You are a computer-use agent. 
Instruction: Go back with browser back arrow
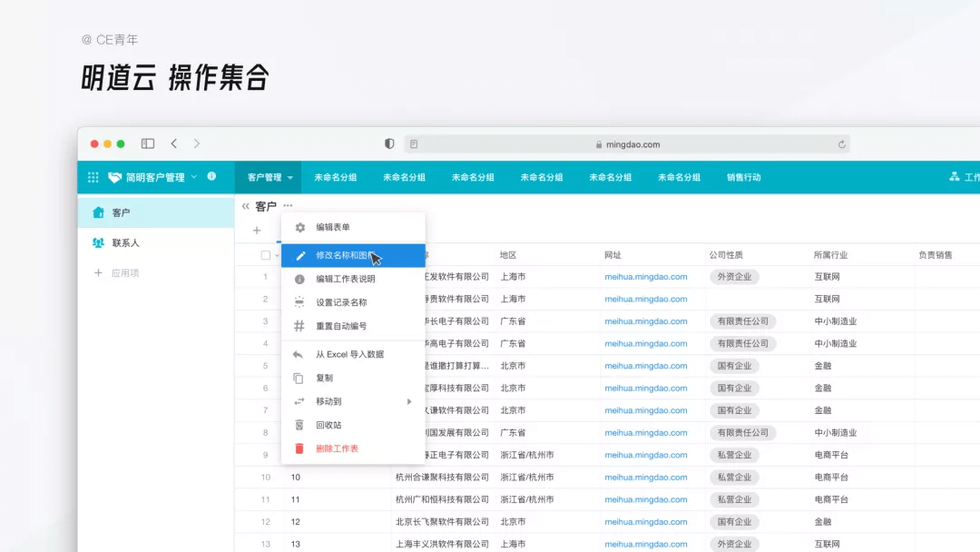click(174, 143)
